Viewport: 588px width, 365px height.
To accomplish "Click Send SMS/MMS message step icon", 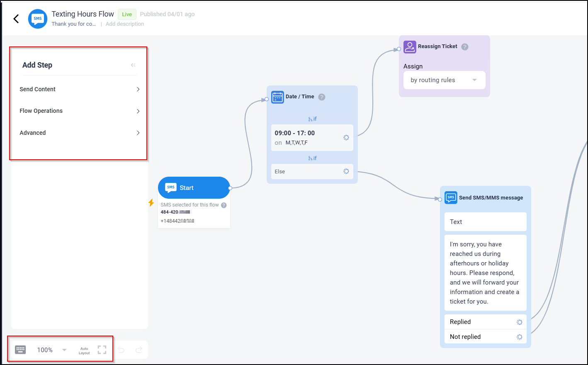I will click(451, 197).
